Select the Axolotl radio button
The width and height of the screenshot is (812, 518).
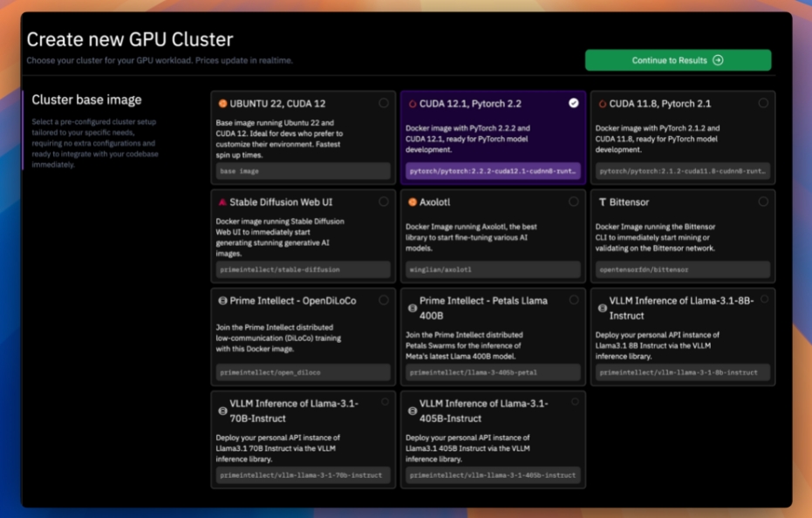pos(573,201)
